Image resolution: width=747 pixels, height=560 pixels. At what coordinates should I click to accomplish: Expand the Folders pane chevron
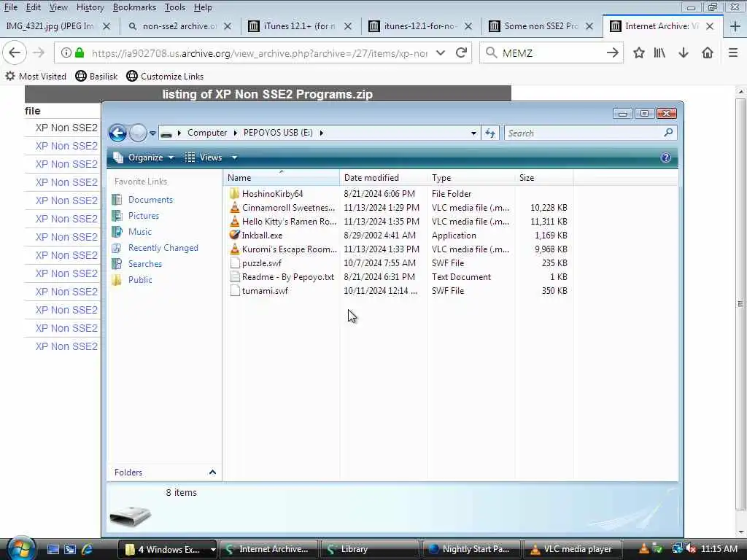point(212,472)
